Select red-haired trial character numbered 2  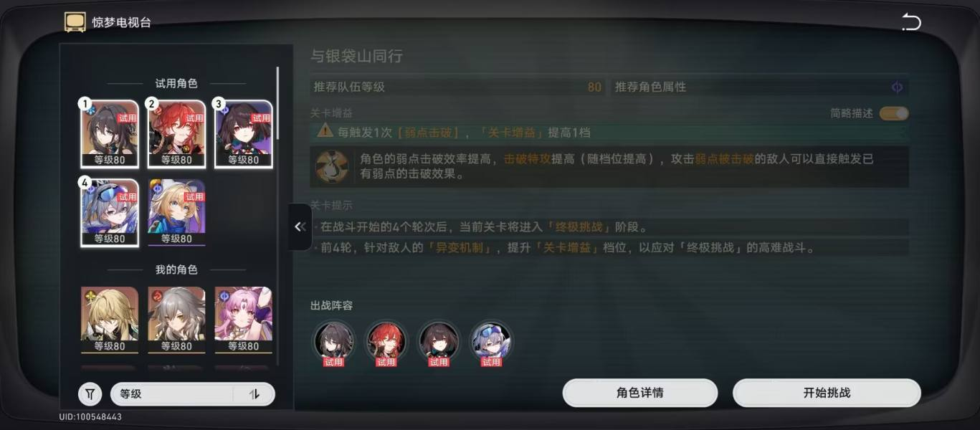176,134
